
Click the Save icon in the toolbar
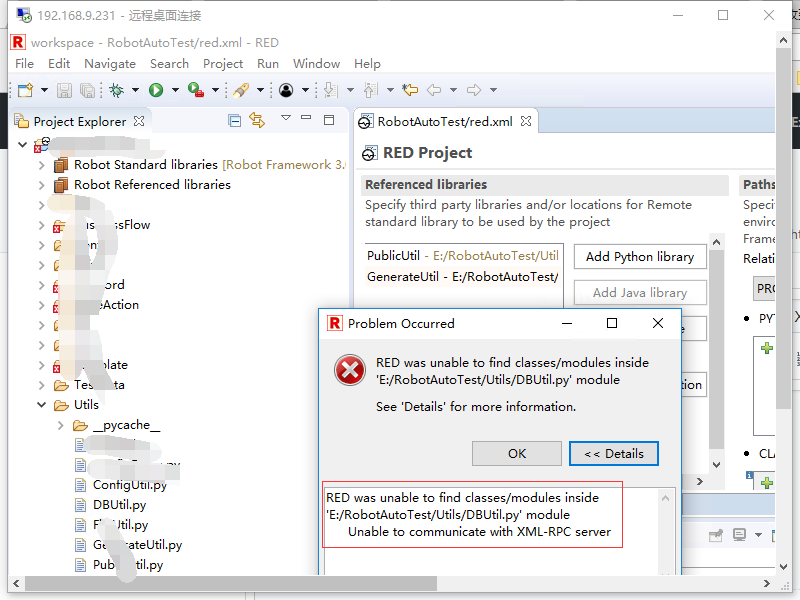(x=63, y=90)
